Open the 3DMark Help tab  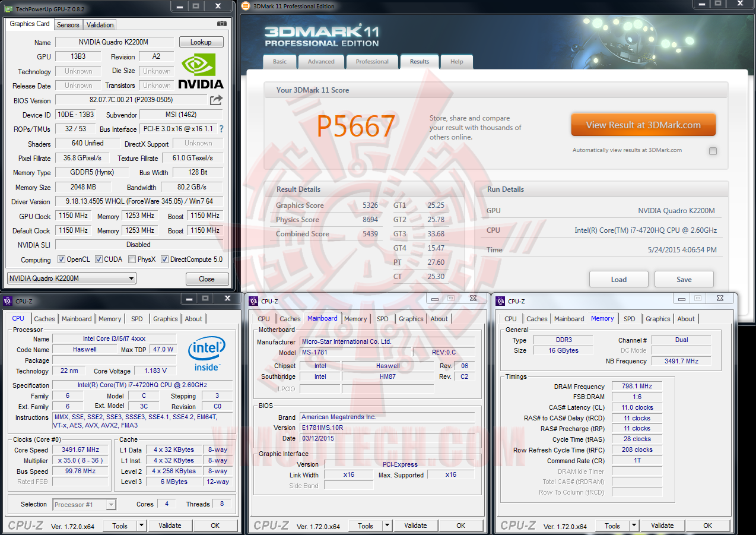pyautogui.click(x=456, y=62)
